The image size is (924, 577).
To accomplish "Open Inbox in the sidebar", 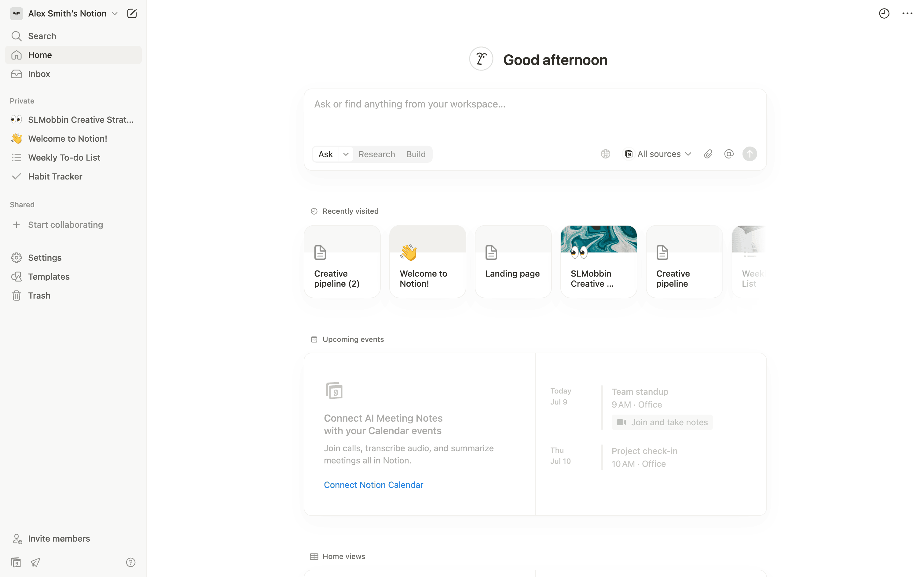I will (39, 74).
